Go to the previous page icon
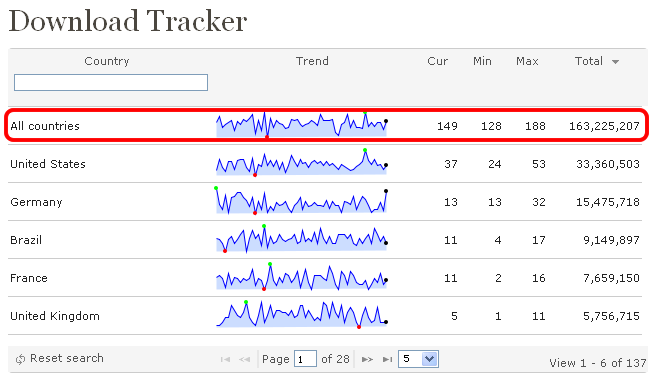 click(x=244, y=359)
